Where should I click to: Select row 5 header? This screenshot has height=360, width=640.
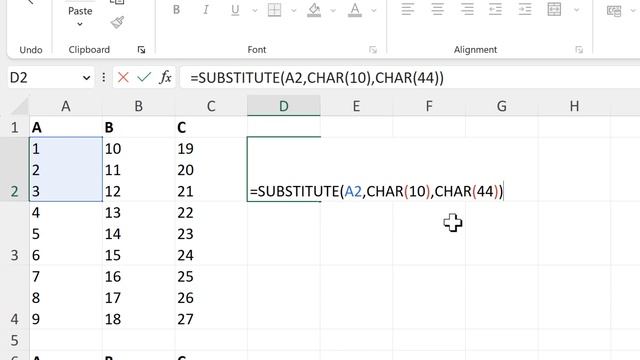pos(15,340)
